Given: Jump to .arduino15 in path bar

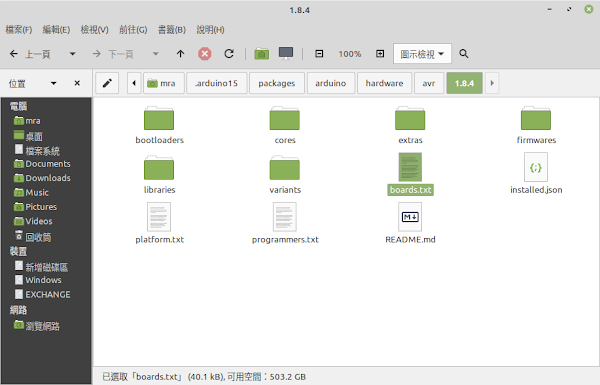Looking at the screenshot, I should (x=217, y=83).
